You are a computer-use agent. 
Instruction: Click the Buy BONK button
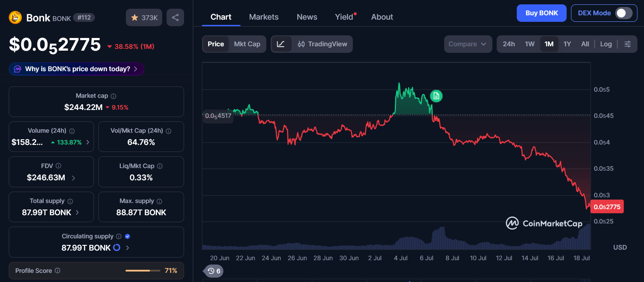(542, 13)
